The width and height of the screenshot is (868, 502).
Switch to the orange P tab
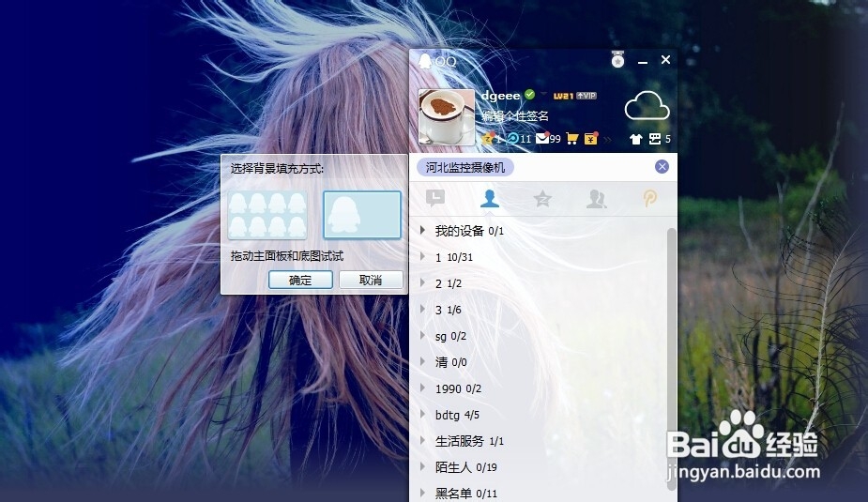(x=650, y=198)
